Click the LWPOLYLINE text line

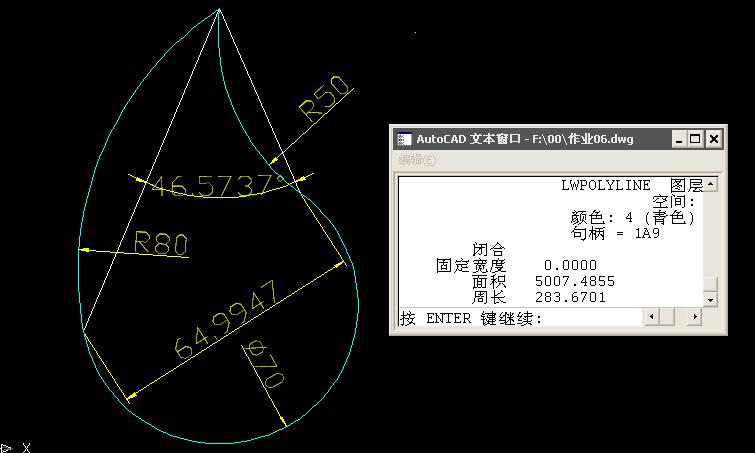[606, 185]
